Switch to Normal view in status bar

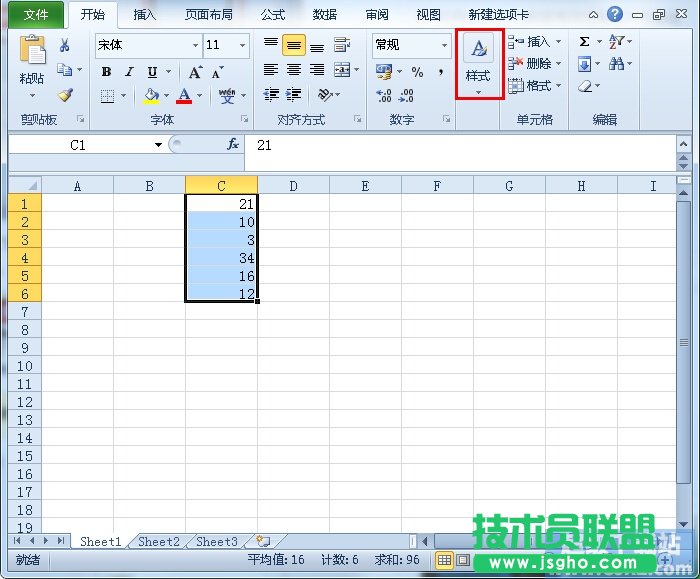pyautogui.click(x=444, y=560)
